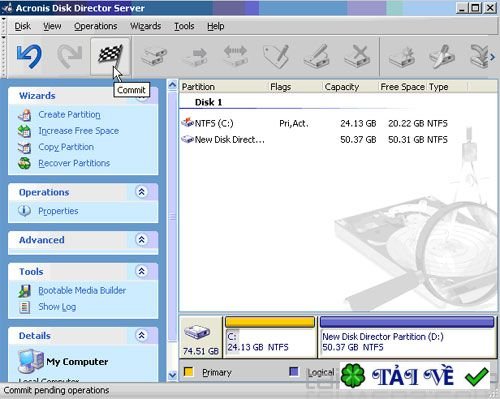Sort by the Type column header

447,87
